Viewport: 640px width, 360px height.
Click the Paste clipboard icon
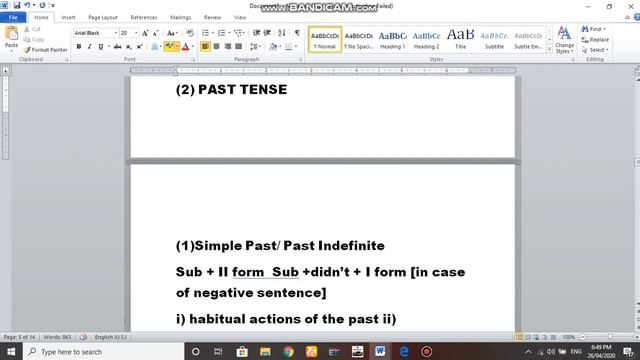pyautogui.click(x=11, y=34)
